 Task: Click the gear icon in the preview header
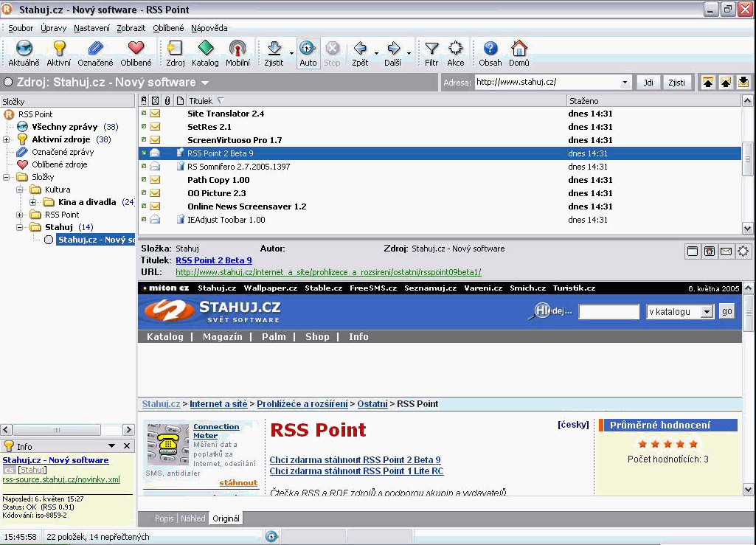coord(743,251)
